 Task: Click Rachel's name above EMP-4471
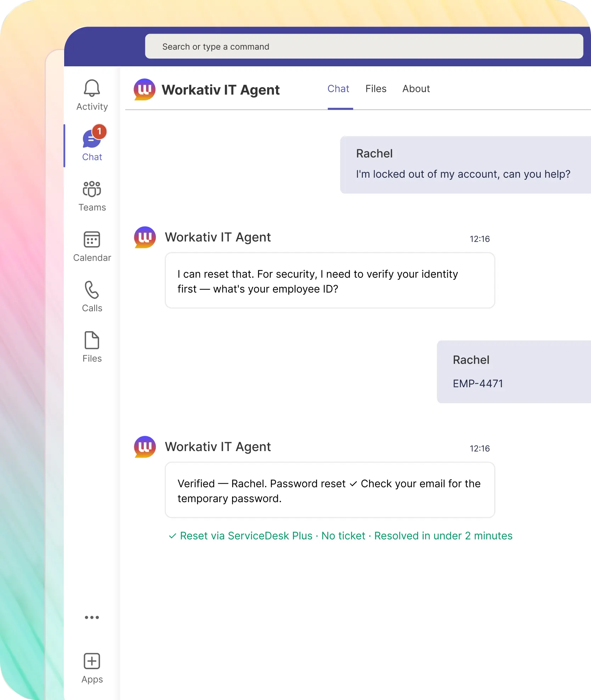[471, 360]
